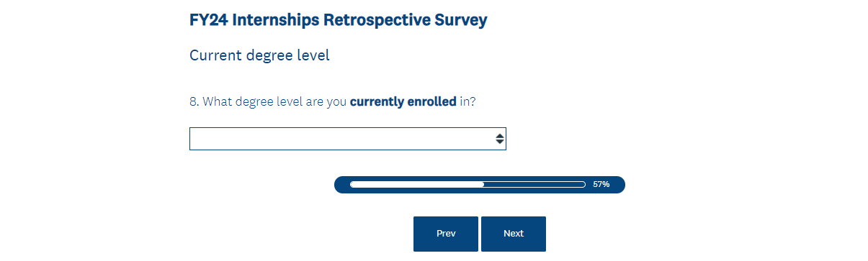Click the 57% progress label
This screenshot has width=868, height=261.
point(601,185)
